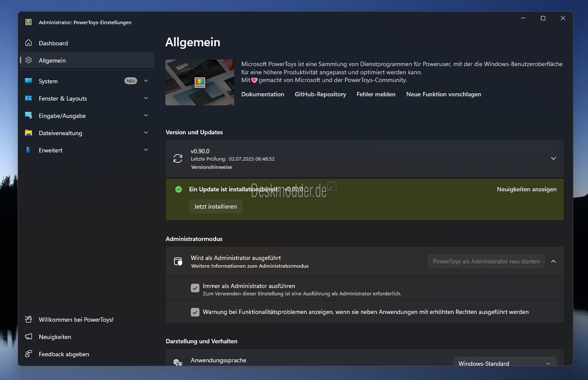Screen dimensions: 588x380
Task: Click the Darstellung und Verhalten heading
Action: point(202,341)
